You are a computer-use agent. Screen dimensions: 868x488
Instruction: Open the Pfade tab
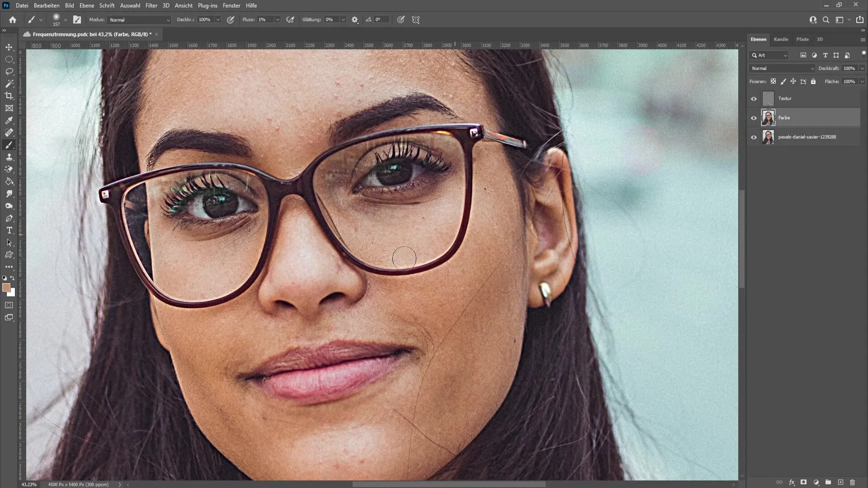click(802, 39)
